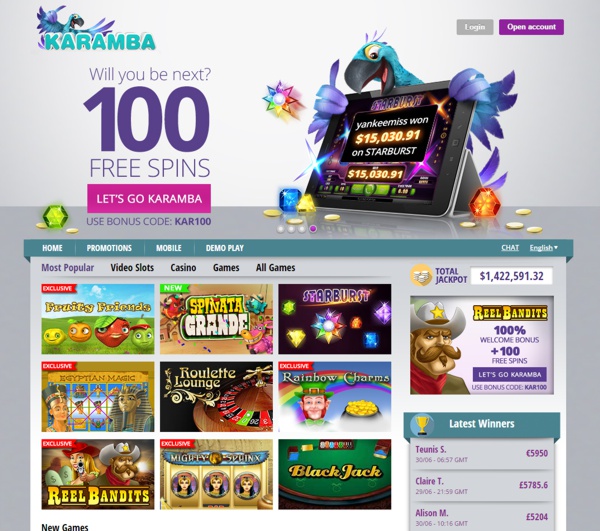Click the blue gem below the tablet
This screenshot has height=531, width=600.
pyautogui.click(x=290, y=199)
